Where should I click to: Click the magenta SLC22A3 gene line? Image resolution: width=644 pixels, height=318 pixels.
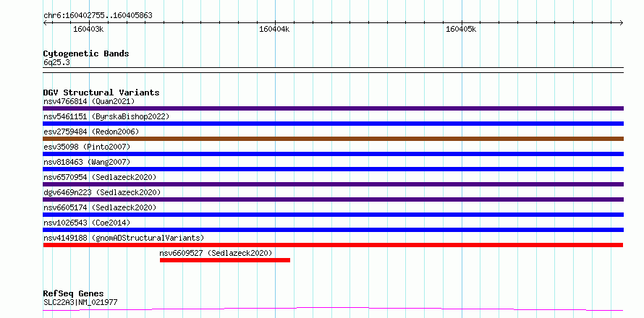pos(333,309)
